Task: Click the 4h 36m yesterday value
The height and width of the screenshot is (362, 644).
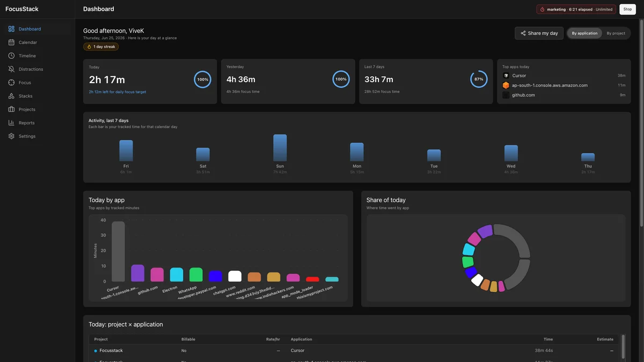Action: tap(241, 79)
